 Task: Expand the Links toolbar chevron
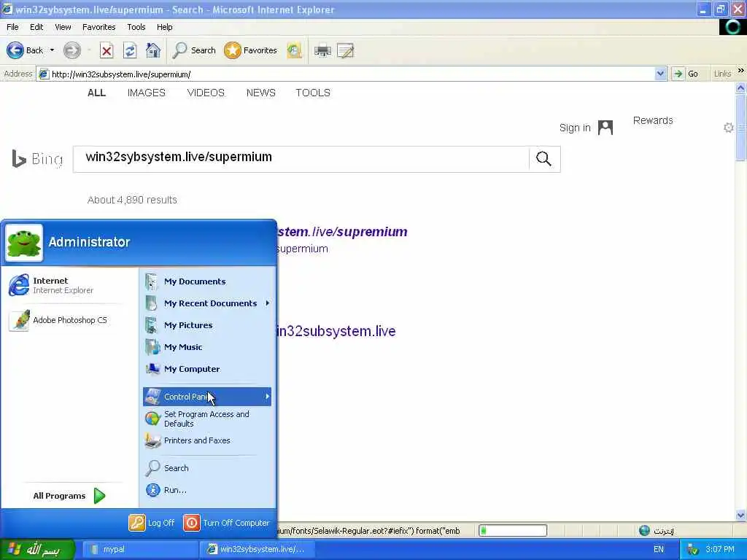(x=741, y=71)
